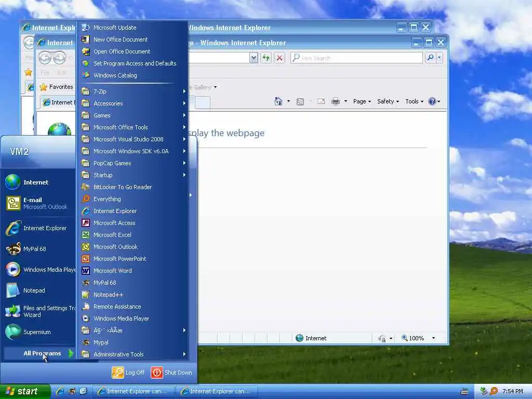The width and height of the screenshot is (532, 399).
Task: Open the address bar dropdown in IE
Action: pyautogui.click(x=254, y=58)
